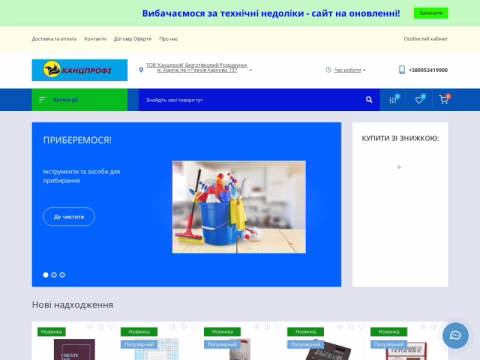Image resolution: width=480 pixels, height=360 pixels.
Task: Click the До чистоти button
Action: (69, 217)
